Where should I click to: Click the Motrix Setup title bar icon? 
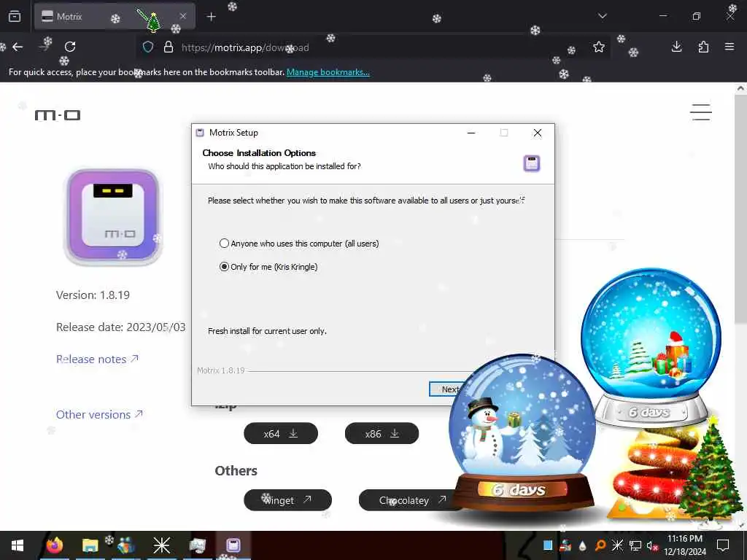pyautogui.click(x=200, y=133)
